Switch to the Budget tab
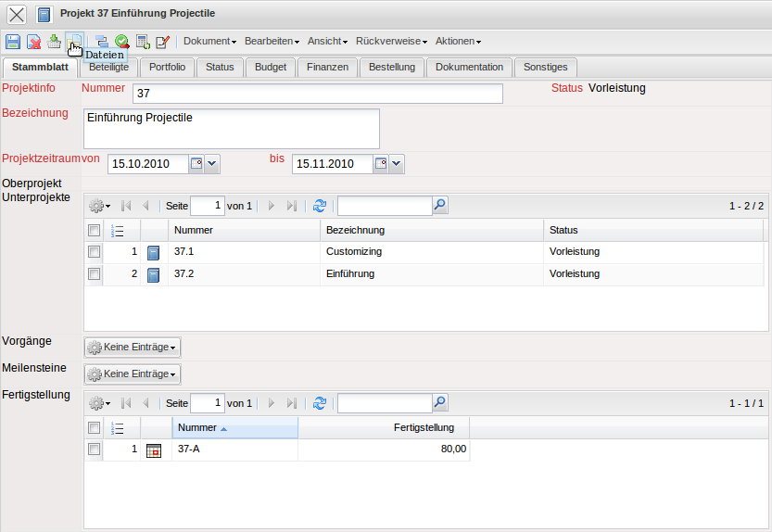The width and height of the screenshot is (772, 532). point(271,67)
